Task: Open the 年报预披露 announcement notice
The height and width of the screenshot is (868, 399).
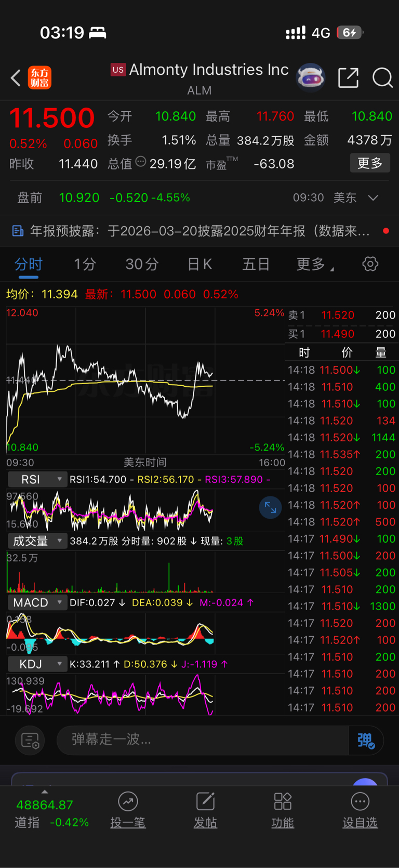Action: click(x=199, y=231)
